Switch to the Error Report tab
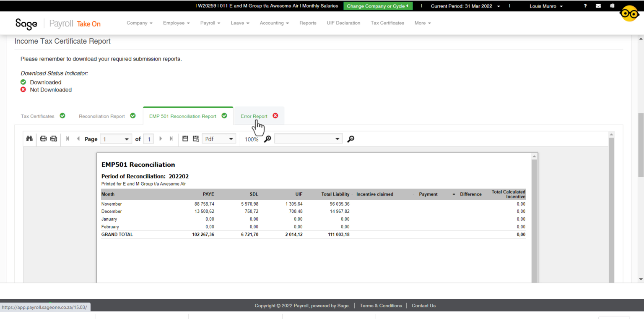644x319 pixels. tap(254, 116)
